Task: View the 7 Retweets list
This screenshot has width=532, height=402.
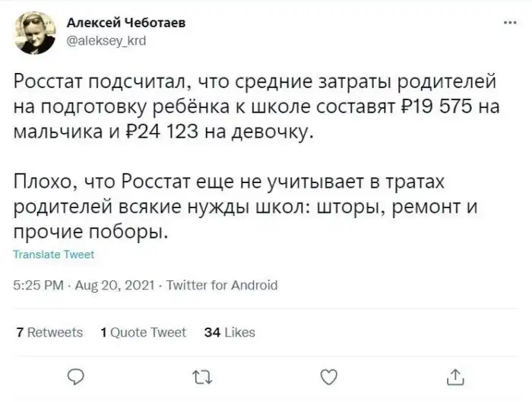Action: [x=49, y=332]
